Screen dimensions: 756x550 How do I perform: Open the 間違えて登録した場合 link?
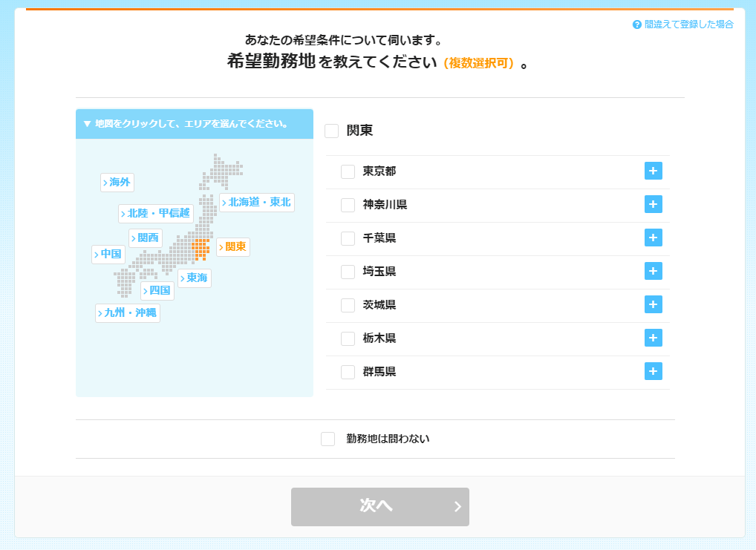688,24
